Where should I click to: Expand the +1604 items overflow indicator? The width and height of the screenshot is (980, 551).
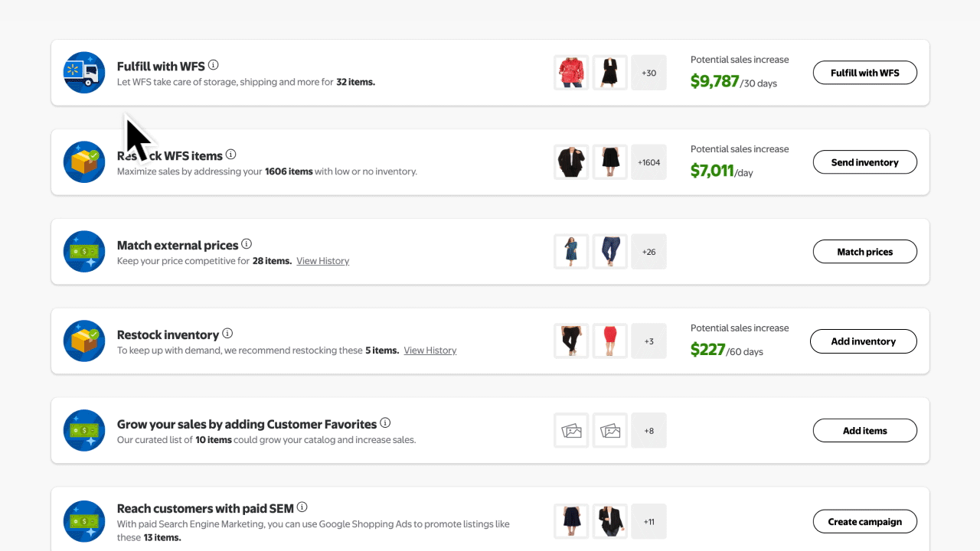(x=648, y=161)
